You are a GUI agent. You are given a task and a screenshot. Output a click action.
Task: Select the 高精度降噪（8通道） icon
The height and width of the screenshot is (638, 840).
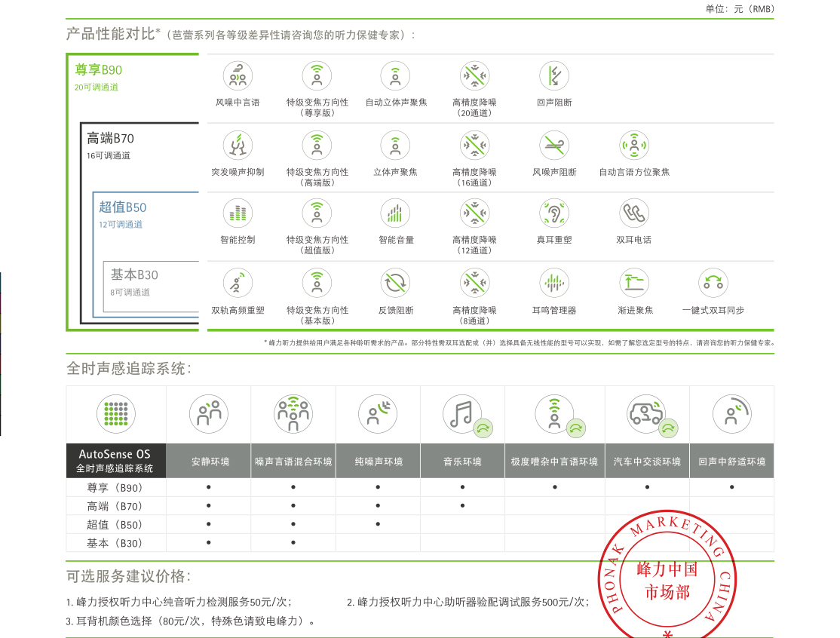tap(474, 283)
